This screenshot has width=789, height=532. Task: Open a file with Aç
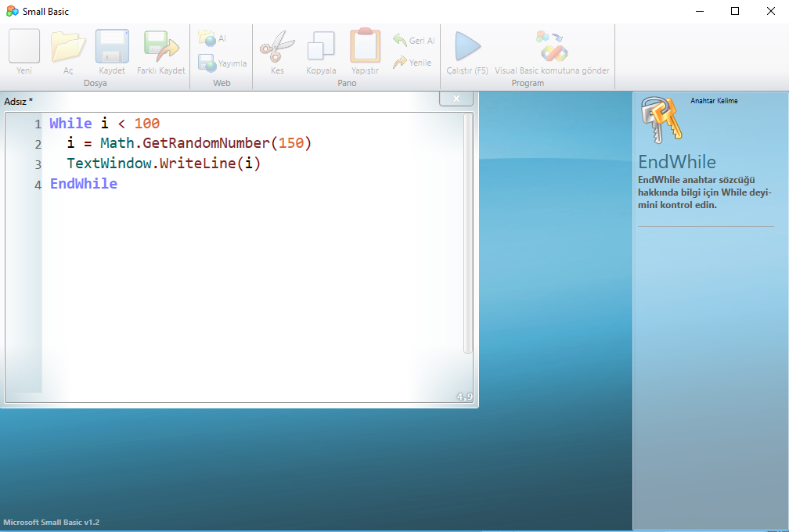coord(68,52)
